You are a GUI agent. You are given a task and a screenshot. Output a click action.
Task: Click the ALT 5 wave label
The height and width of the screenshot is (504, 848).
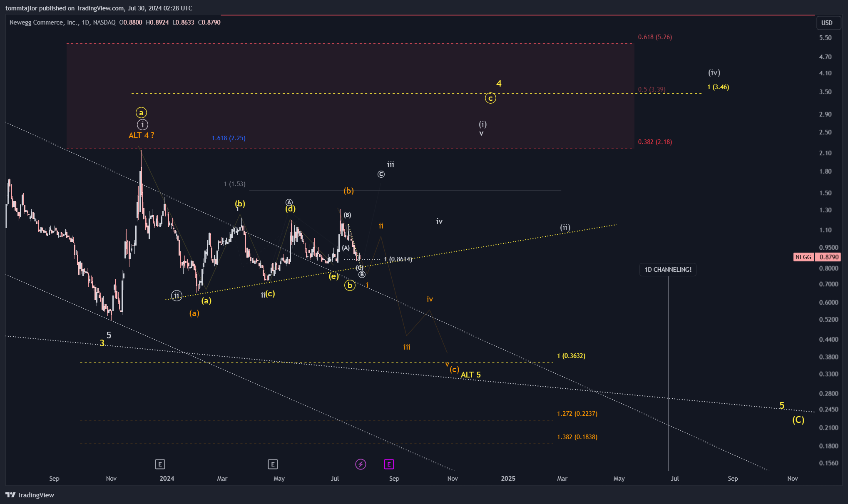pyautogui.click(x=470, y=375)
